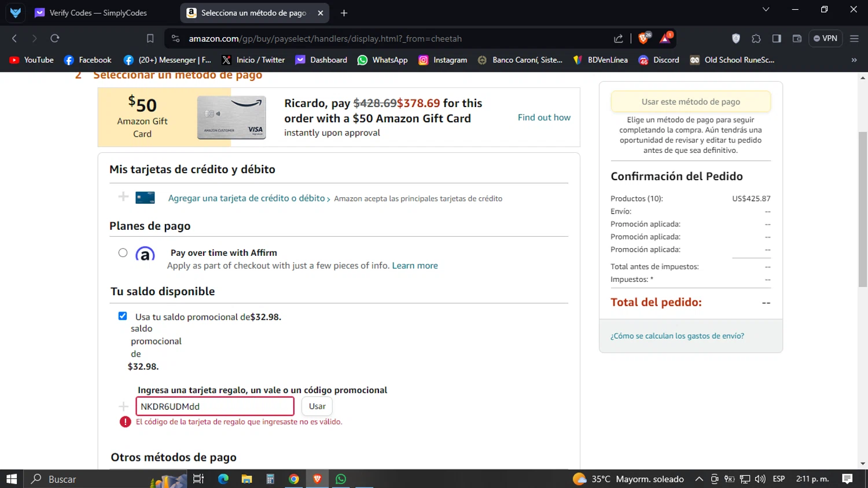
Task: Open Affirm Learn more link
Action: 415,265
